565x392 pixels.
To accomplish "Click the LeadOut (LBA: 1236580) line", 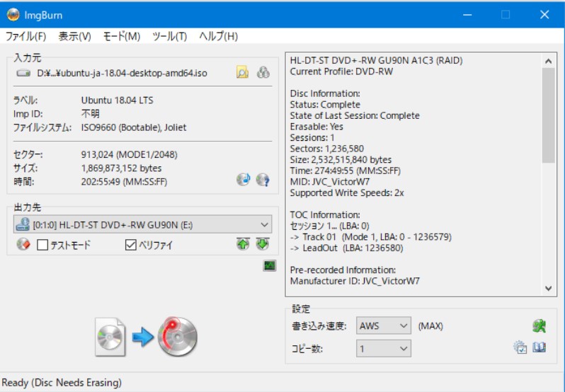I will click(347, 248).
